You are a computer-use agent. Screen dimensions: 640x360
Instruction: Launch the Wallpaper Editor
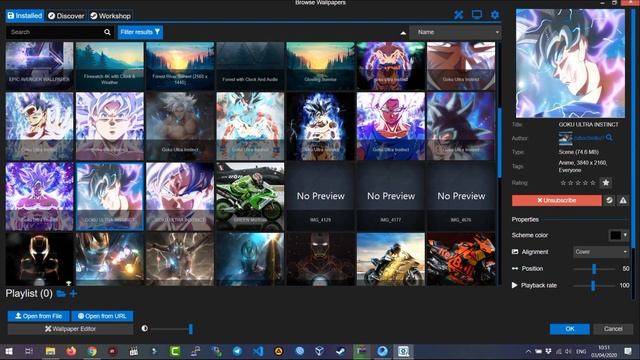pos(70,329)
